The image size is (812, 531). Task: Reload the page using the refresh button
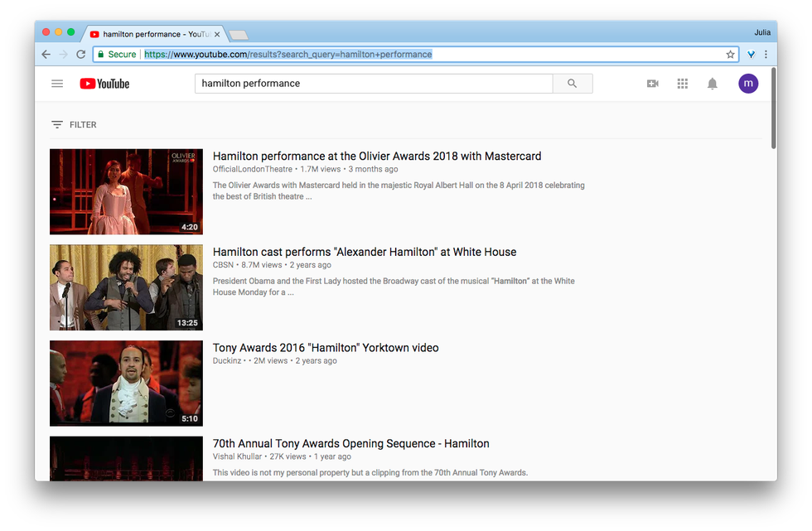point(81,55)
